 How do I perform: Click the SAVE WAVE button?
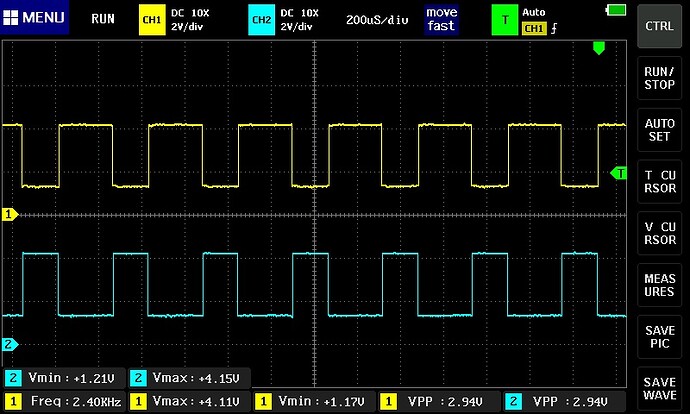(x=659, y=388)
